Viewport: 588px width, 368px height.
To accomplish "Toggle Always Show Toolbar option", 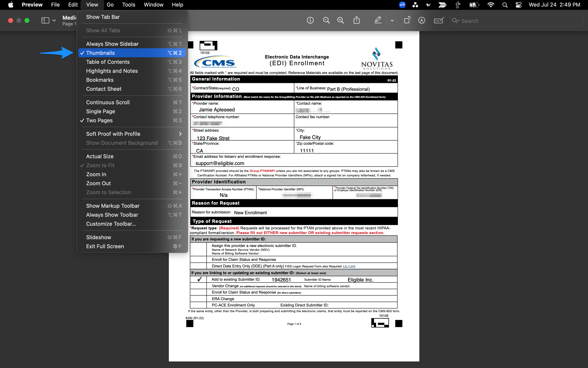I will pos(132,215).
